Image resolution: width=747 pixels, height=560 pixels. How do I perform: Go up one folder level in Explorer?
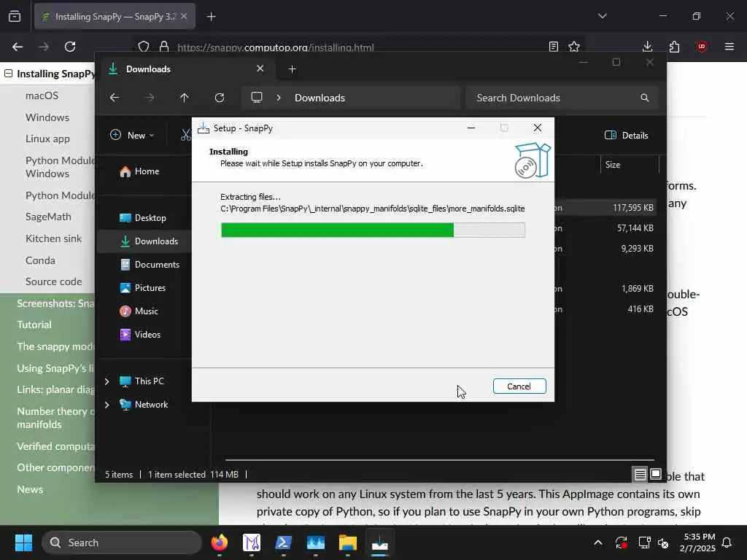click(185, 98)
